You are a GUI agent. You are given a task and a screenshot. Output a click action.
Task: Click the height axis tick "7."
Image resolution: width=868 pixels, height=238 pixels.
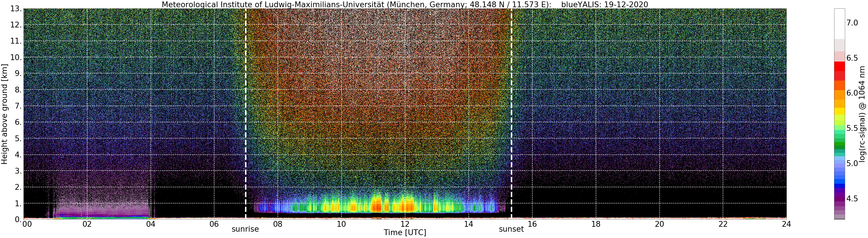click(18, 106)
